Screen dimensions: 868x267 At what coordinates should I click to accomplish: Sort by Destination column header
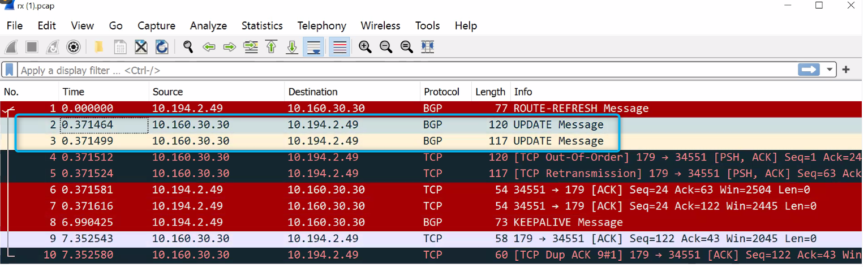click(x=353, y=92)
